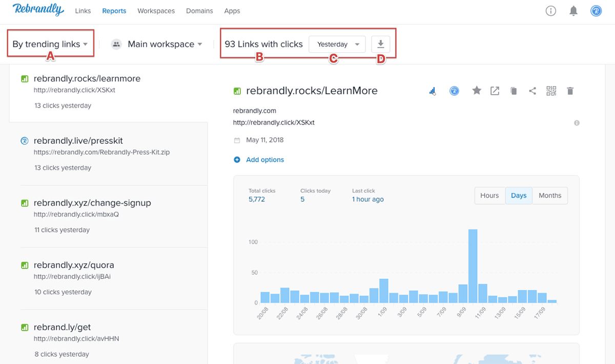
Task: Open the Domains section
Action: click(199, 11)
